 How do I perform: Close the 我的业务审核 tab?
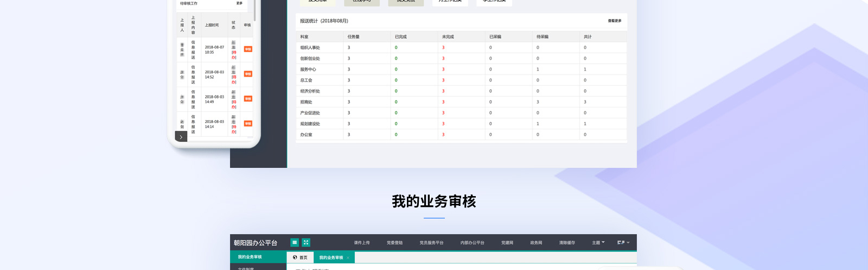coord(348,258)
